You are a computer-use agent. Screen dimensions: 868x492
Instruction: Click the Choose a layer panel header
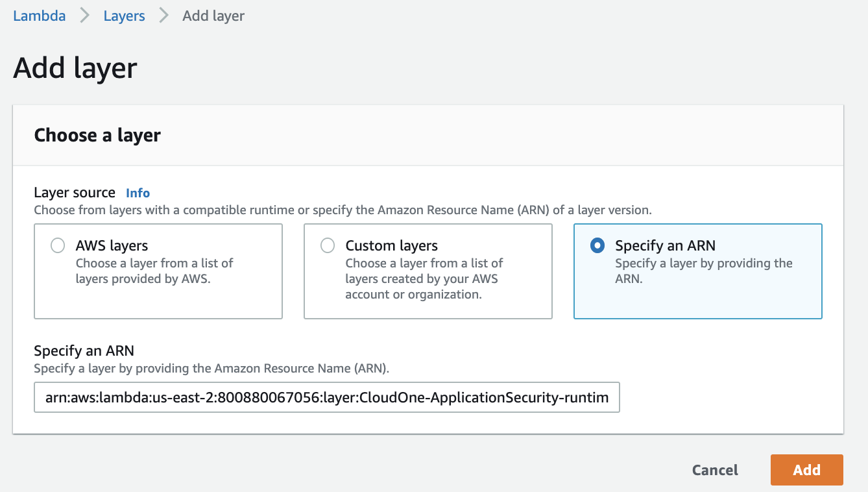(x=97, y=135)
